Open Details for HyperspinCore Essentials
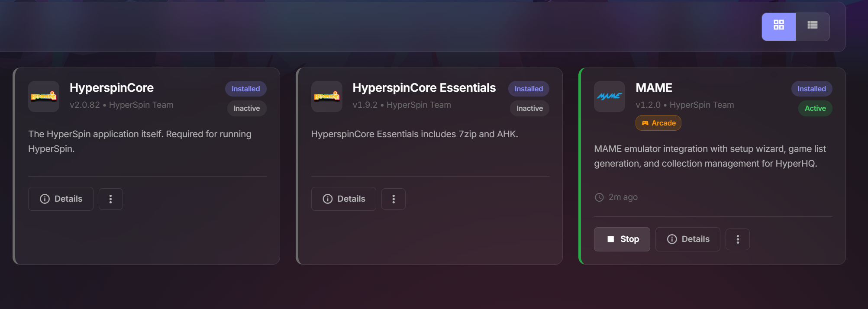Image resolution: width=868 pixels, height=309 pixels. [x=343, y=199]
